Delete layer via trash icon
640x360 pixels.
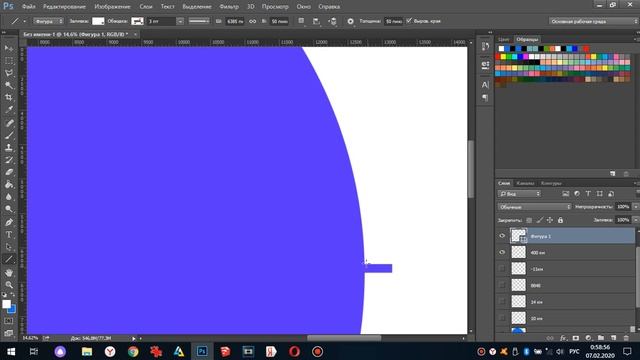[626, 338]
